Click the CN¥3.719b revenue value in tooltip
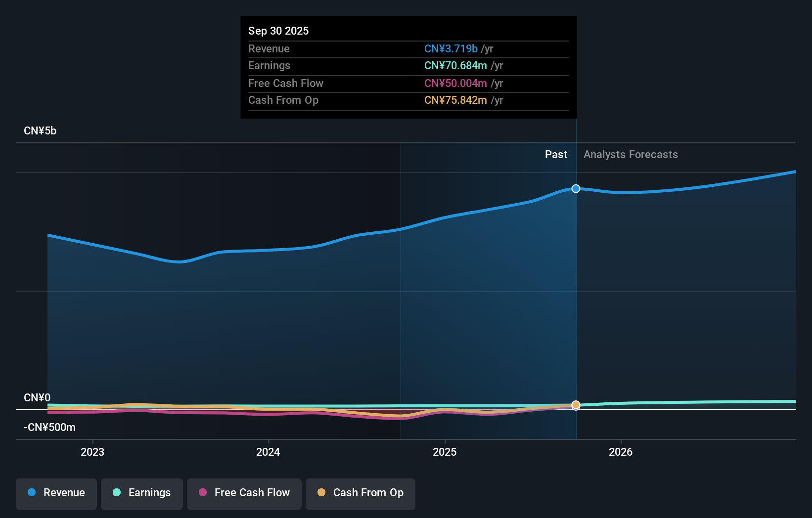The width and height of the screenshot is (812, 518). pyautogui.click(x=451, y=49)
